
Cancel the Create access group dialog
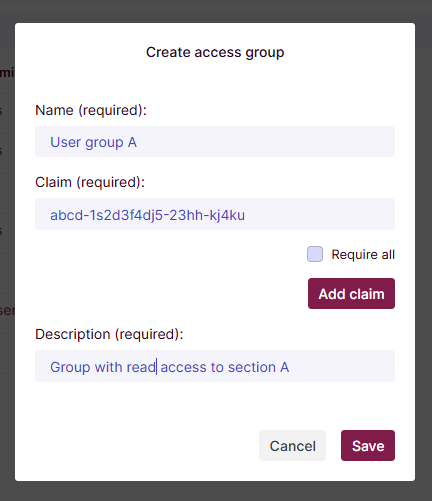click(292, 446)
